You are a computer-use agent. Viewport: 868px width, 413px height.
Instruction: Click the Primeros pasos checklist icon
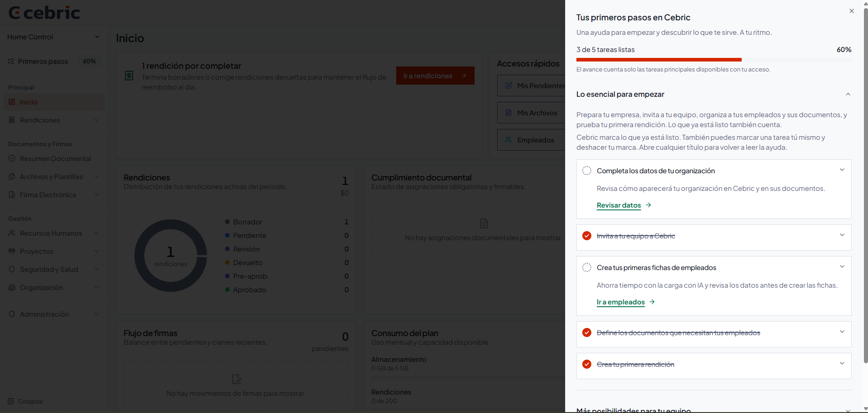tap(11, 61)
